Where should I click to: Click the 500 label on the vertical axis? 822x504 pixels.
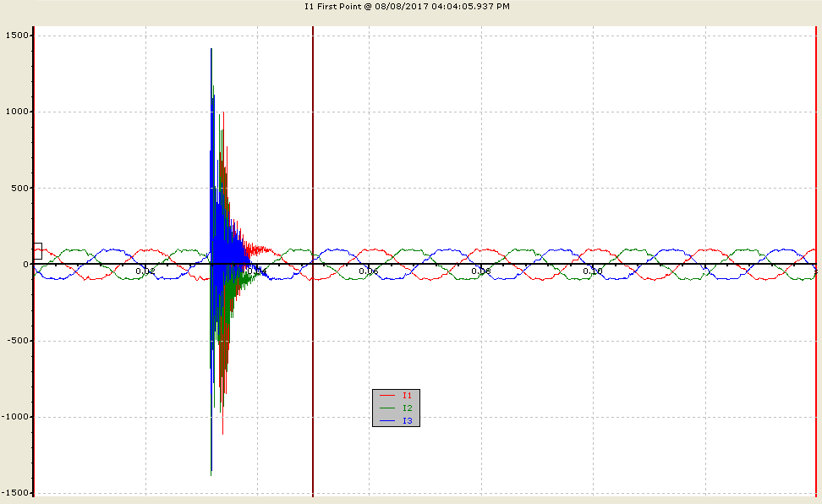(x=20, y=188)
